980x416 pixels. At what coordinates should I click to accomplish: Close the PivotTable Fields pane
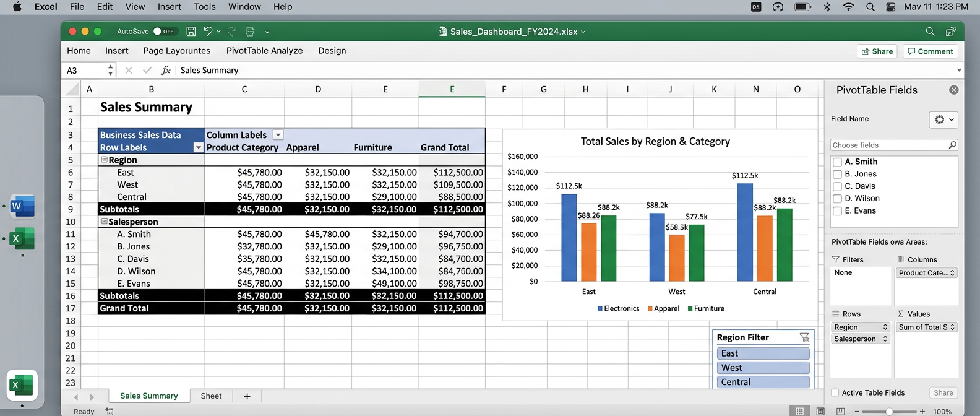[954, 90]
